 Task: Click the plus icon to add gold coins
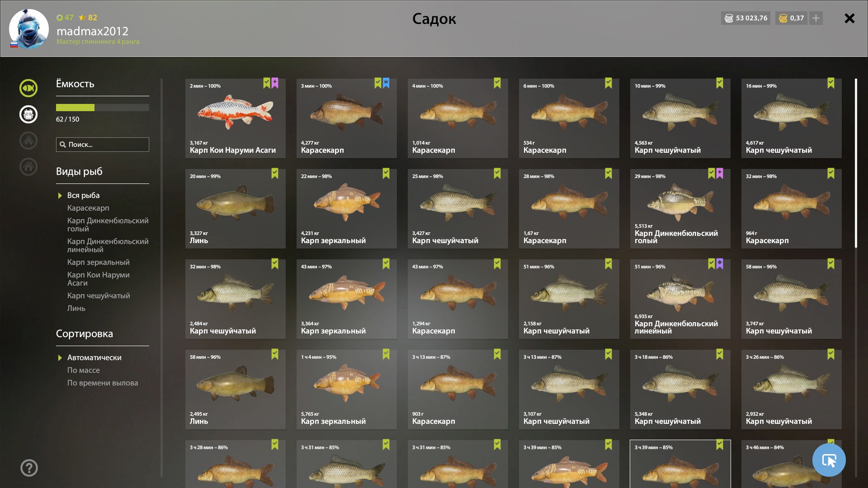[x=816, y=18]
